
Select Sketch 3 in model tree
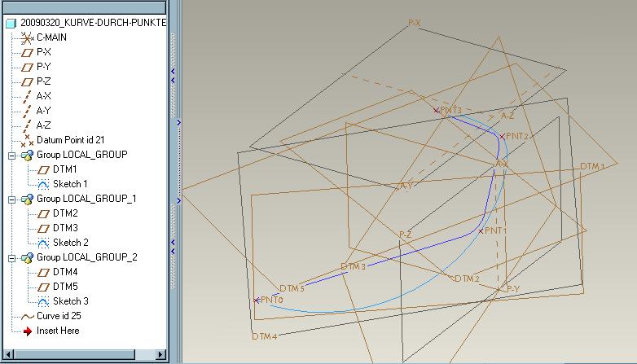click(x=71, y=300)
